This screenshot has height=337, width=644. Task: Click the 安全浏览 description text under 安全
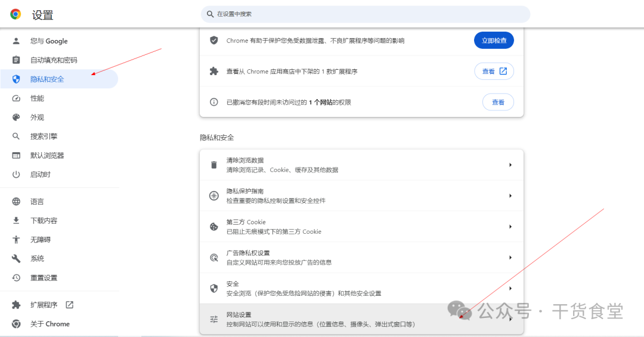(304, 293)
